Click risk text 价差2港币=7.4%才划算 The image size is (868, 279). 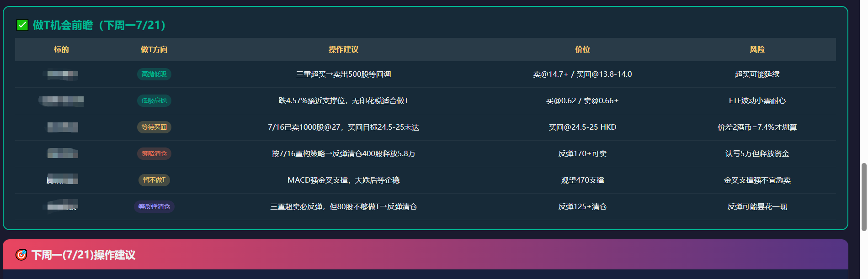pos(757,127)
